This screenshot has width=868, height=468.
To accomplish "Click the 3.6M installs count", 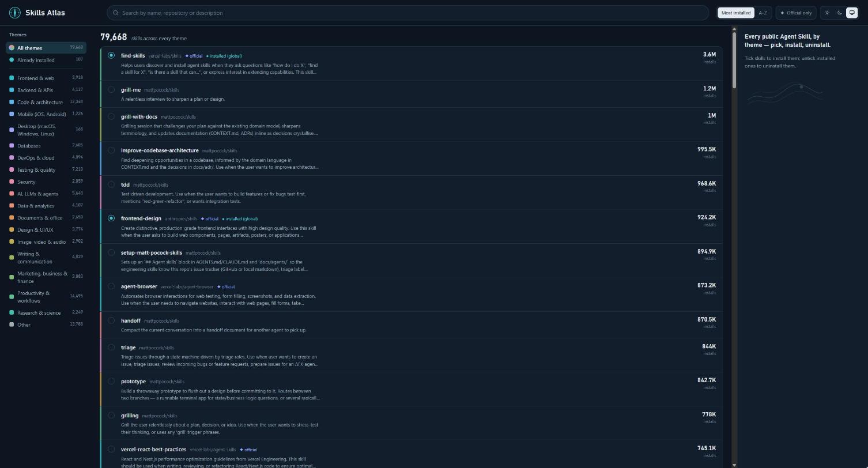I will click(x=710, y=54).
